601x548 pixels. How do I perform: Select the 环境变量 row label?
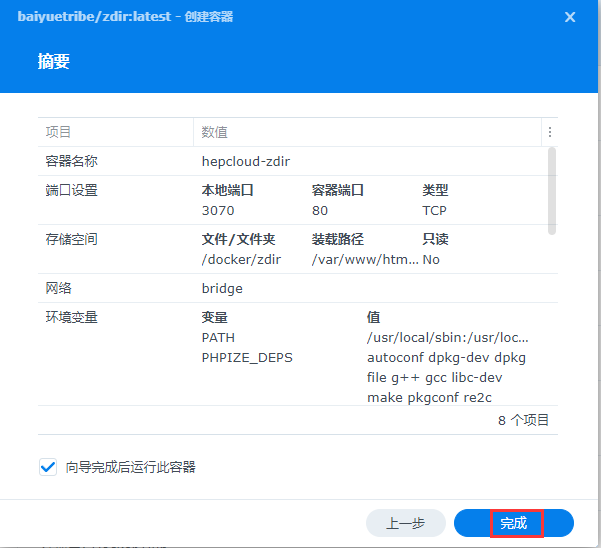click(x=72, y=317)
